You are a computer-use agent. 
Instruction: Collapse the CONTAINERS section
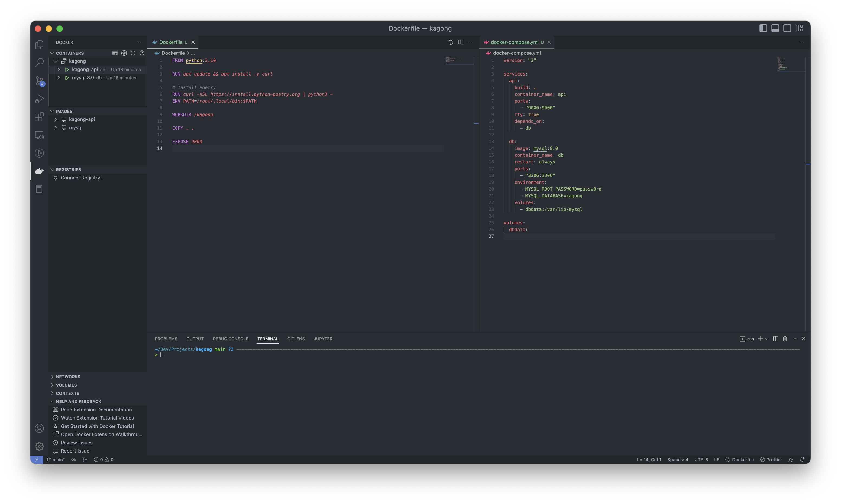[x=53, y=53]
